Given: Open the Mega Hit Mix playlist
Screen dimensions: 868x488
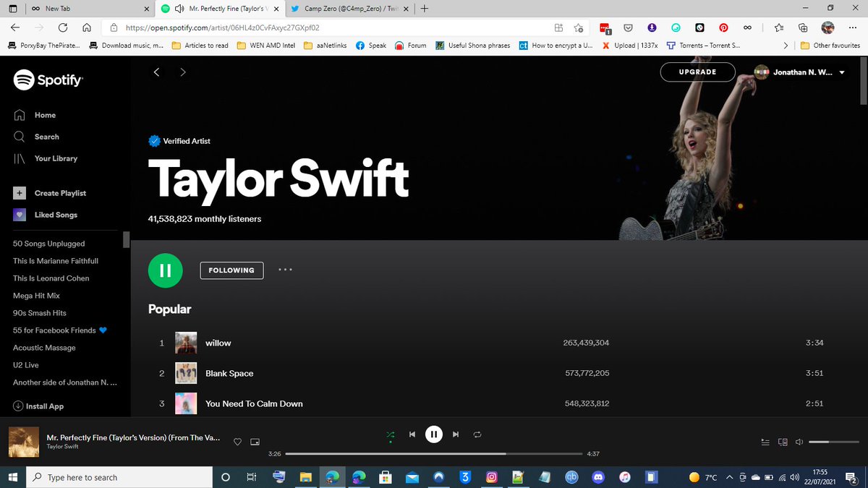Looking at the screenshot, I should click(x=36, y=296).
